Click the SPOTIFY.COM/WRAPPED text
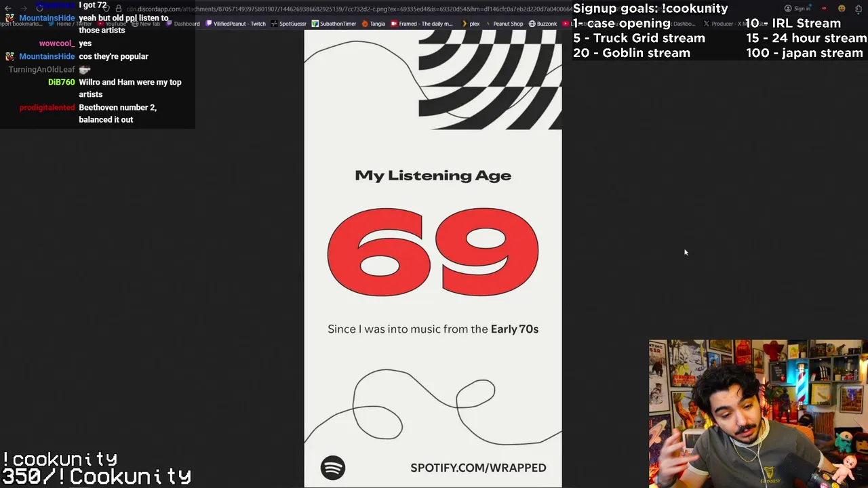This screenshot has height=488, width=868. coord(478,468)
